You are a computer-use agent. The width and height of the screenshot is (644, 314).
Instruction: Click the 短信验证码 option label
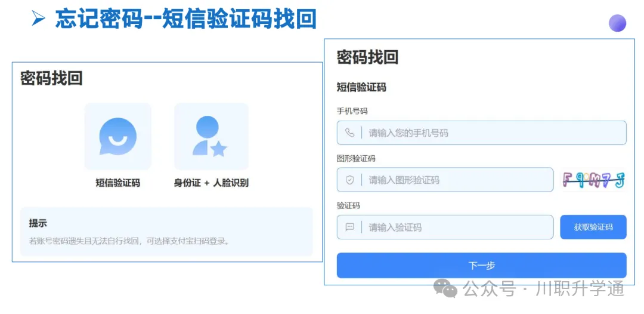pos(118,183)
